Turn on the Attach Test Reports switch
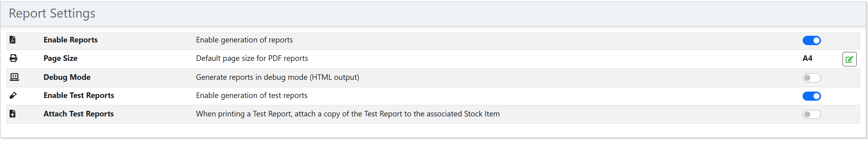This screenshot has width=868, height=141. pyautogui.click(x=811, y=114)
